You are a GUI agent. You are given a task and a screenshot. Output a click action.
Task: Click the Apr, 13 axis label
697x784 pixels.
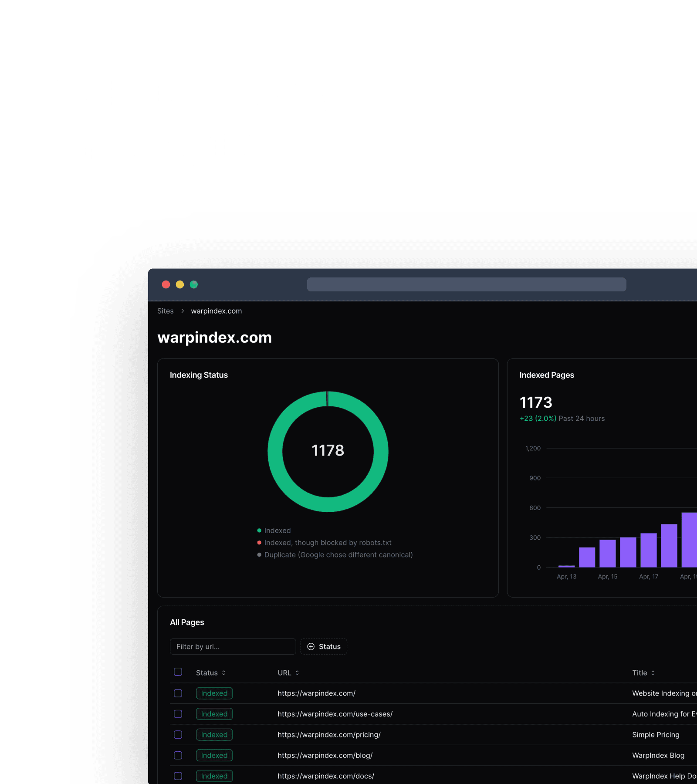(566, 577)
